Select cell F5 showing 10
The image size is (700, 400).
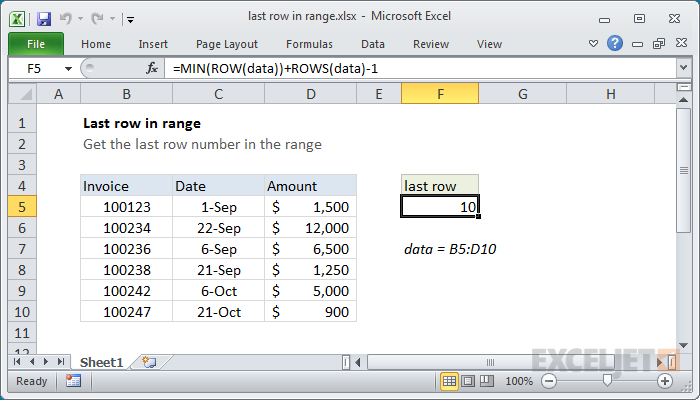pos(440,207)
